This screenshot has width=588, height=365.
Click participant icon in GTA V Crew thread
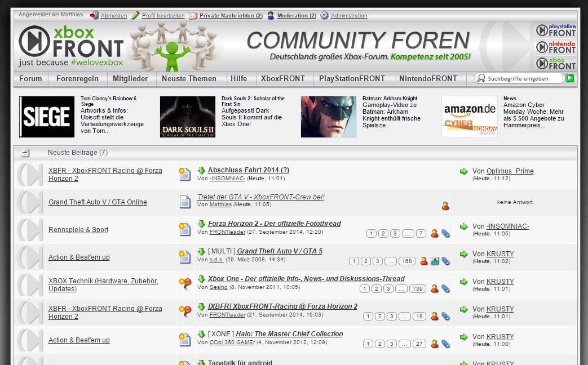pyautogui.click(x=445, y=206)
